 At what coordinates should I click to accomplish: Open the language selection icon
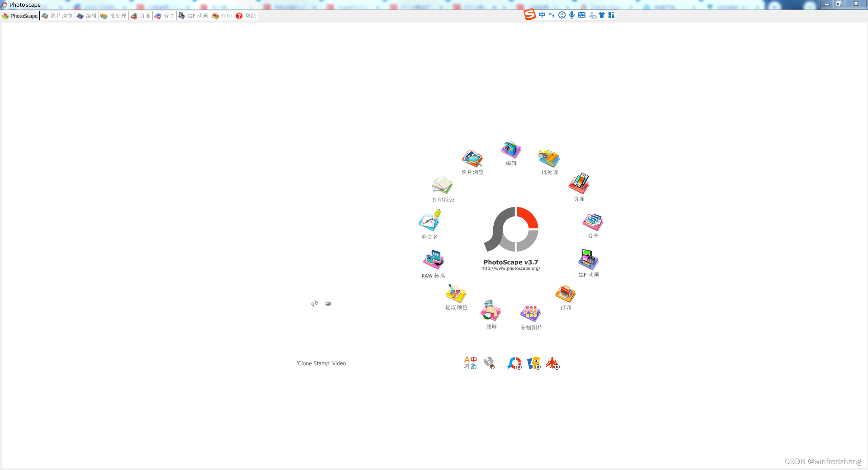point(470,363)
